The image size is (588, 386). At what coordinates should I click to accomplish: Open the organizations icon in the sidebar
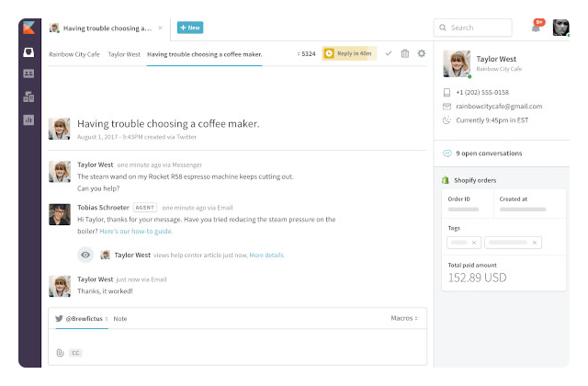tap(28, 96)
